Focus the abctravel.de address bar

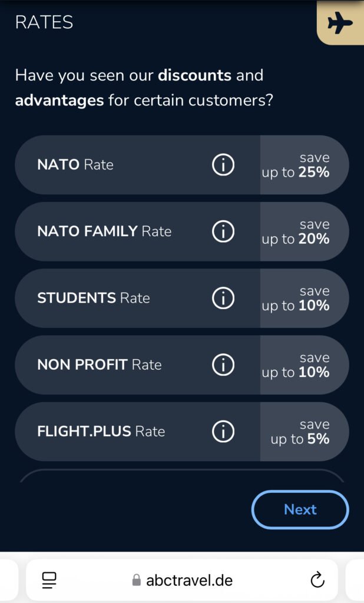click(188, 580)
